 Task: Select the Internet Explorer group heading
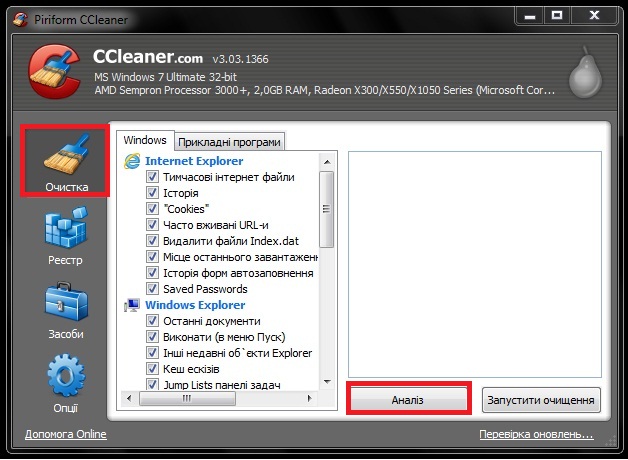click(194, 161)
